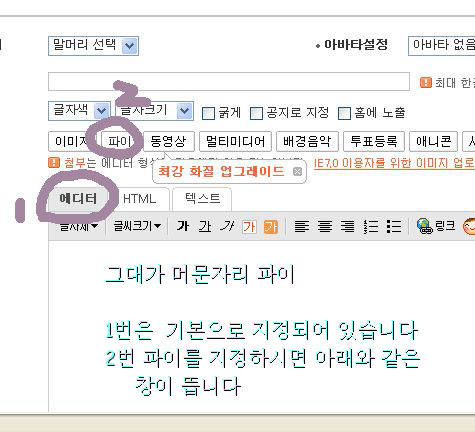The image size is (475, 432).
Task: Center align the text
Action: point(325,227)
